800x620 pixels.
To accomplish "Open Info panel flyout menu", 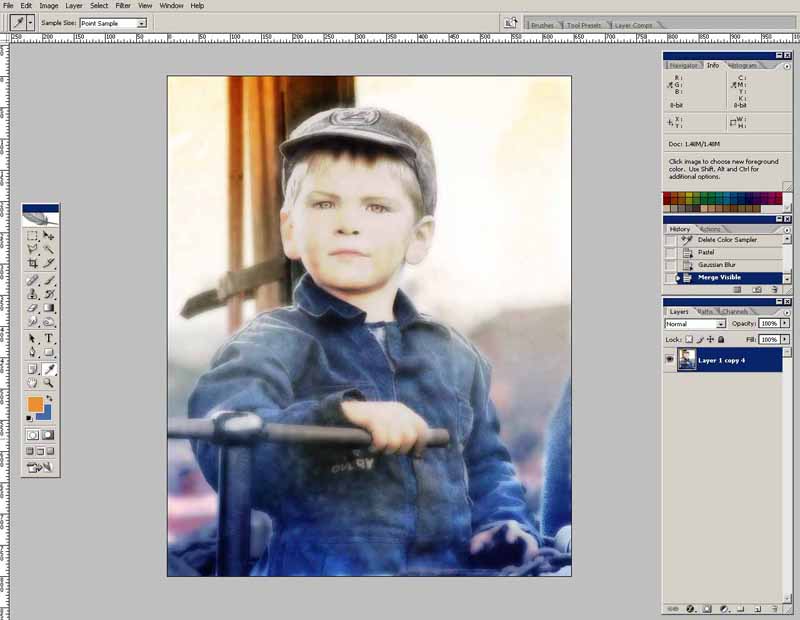I will pos(787,66).
